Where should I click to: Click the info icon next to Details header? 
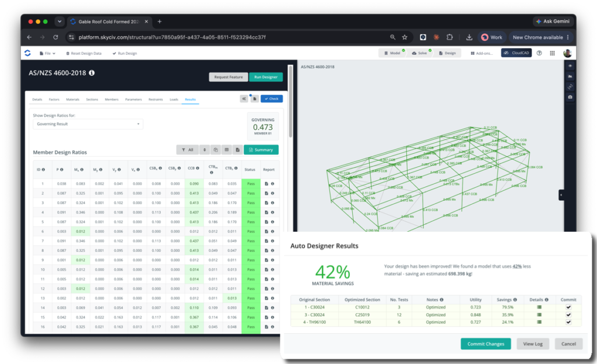[546, 300]
